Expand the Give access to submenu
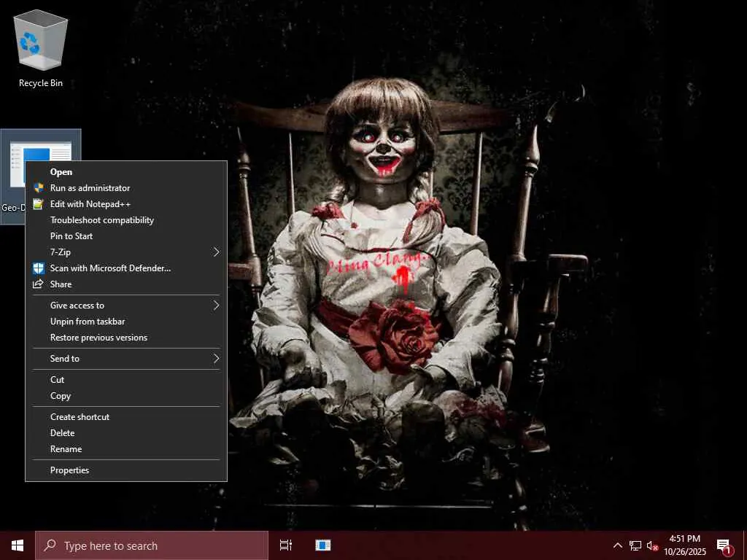747x560 pixels. (x=126, y=306)
